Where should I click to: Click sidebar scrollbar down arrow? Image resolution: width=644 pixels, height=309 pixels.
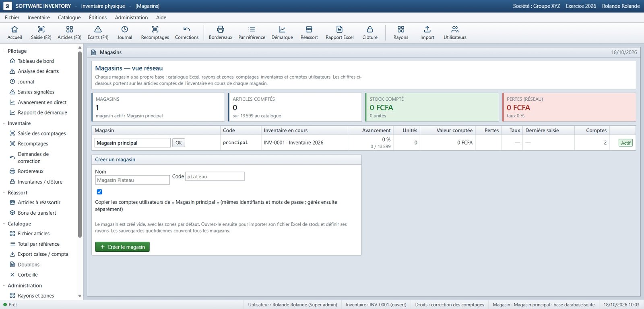tap(80, 296)
